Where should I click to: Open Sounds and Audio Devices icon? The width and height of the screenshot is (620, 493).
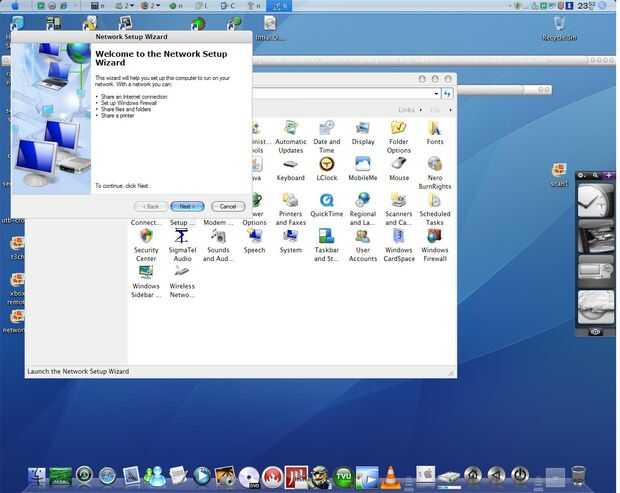[x=218, y=245]
